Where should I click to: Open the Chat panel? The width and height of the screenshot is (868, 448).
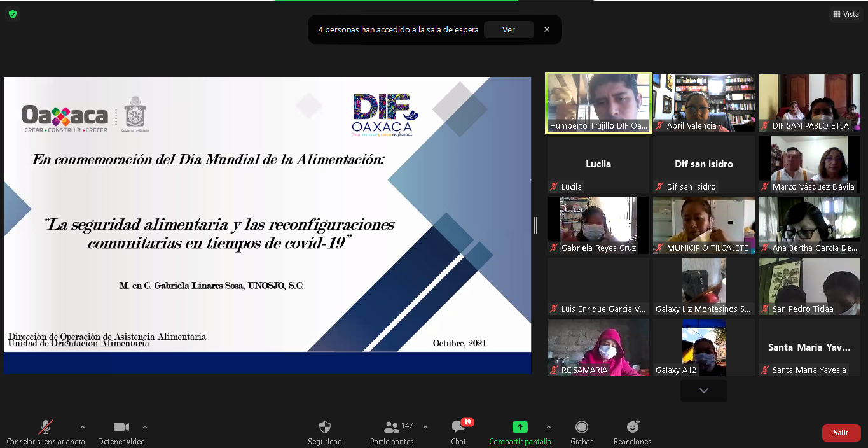pos(458,427)
